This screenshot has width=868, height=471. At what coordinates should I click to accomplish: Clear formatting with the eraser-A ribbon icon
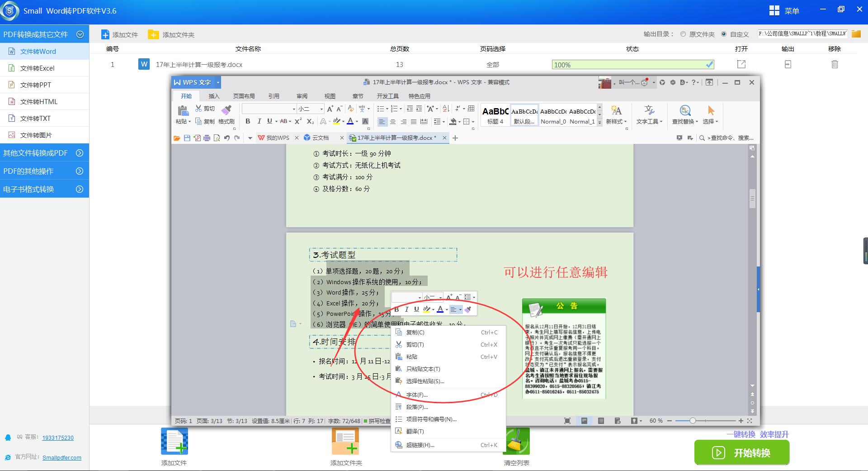[351, 109]
